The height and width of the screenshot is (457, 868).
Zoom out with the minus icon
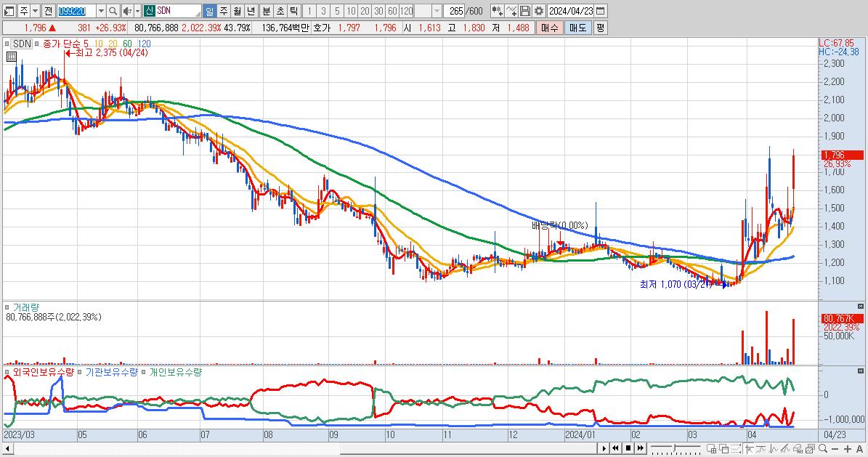coord(835,449)
